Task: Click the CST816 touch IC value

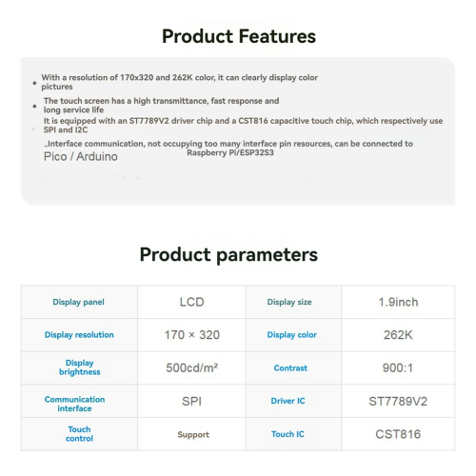Action: tap(398, 434)
